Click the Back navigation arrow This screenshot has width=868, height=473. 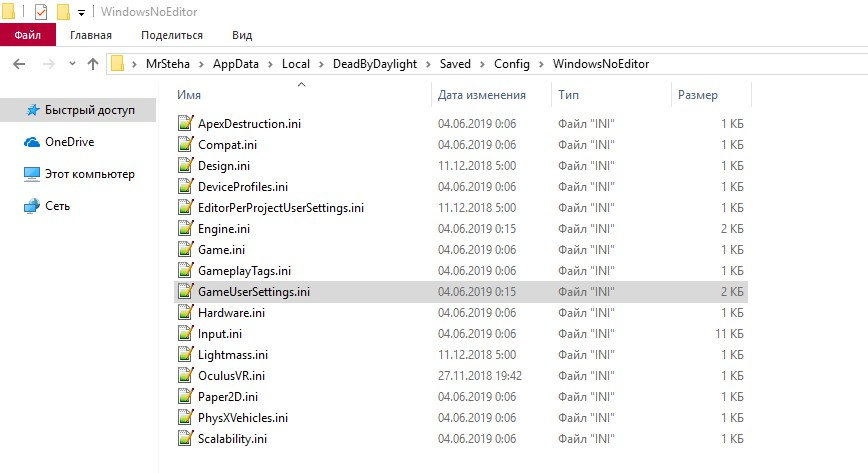(x=19, y=64)
